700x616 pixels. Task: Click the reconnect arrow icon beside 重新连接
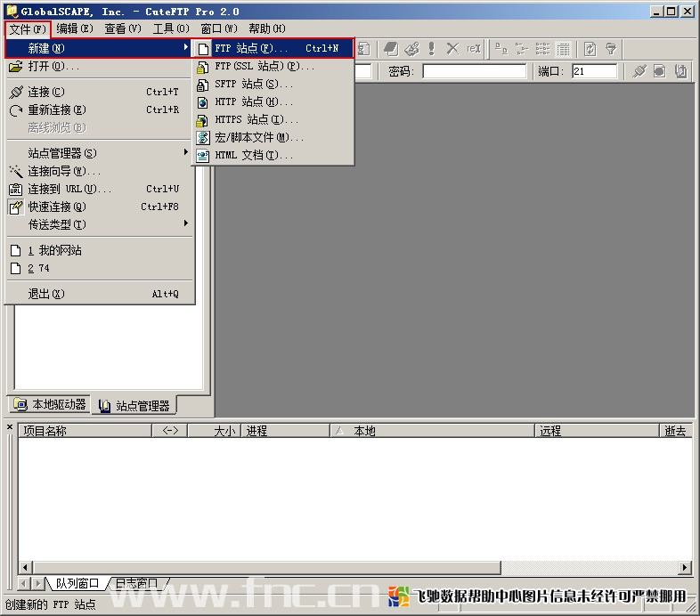coord(16,110)
